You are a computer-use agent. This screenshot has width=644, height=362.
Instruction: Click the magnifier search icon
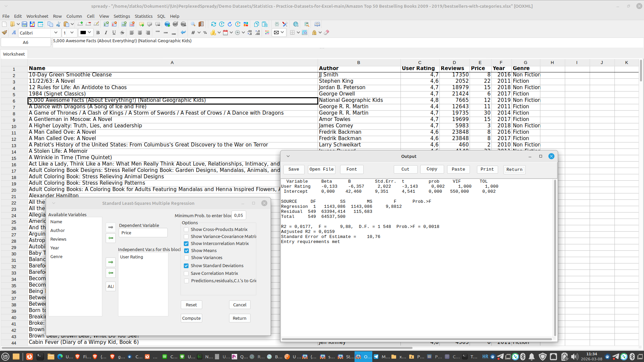(193, 24)
